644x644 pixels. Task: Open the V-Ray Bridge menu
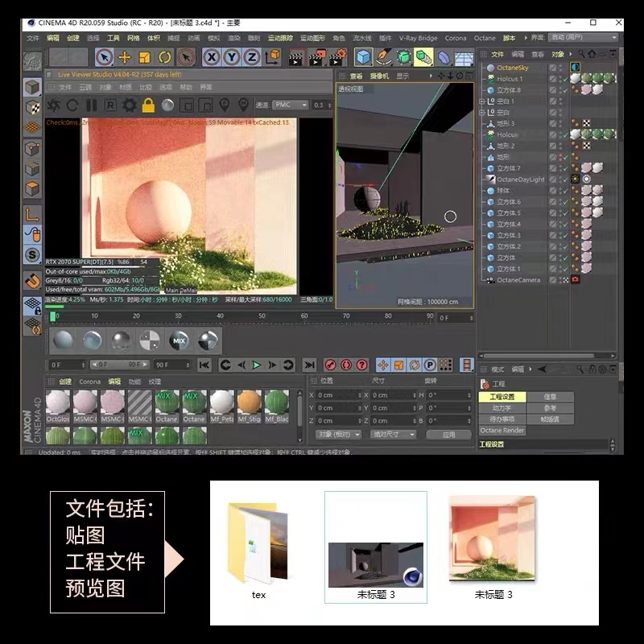click(x=418, y=38)
